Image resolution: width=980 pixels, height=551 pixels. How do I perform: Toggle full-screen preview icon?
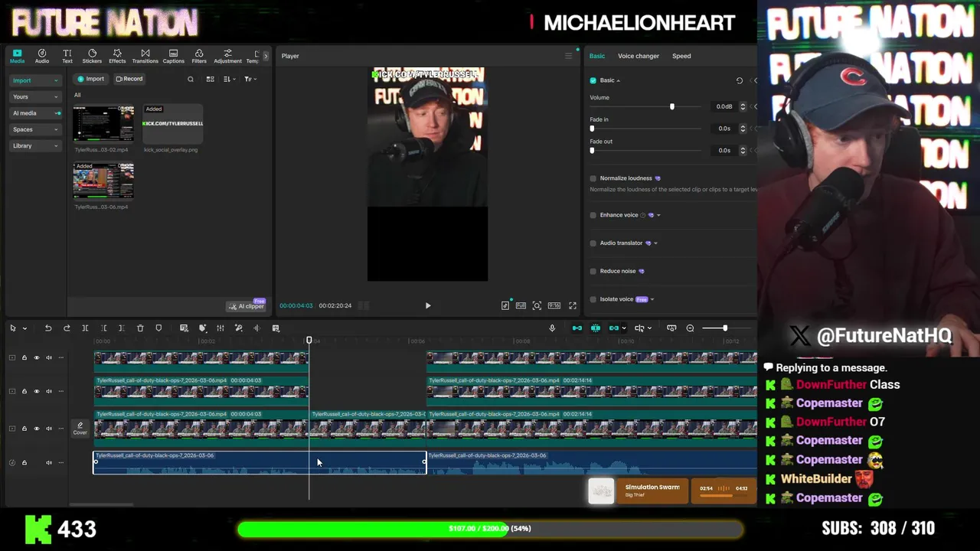[572, 305]
